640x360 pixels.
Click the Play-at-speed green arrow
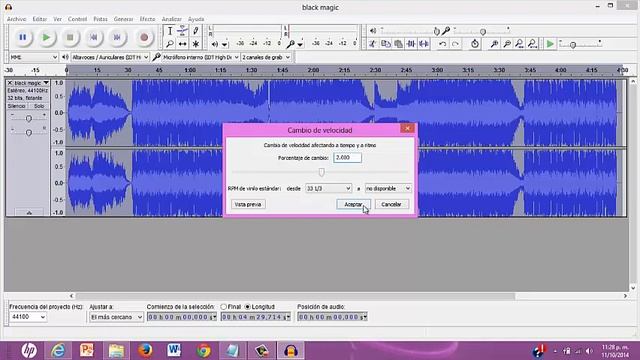[x=550, y=44]
